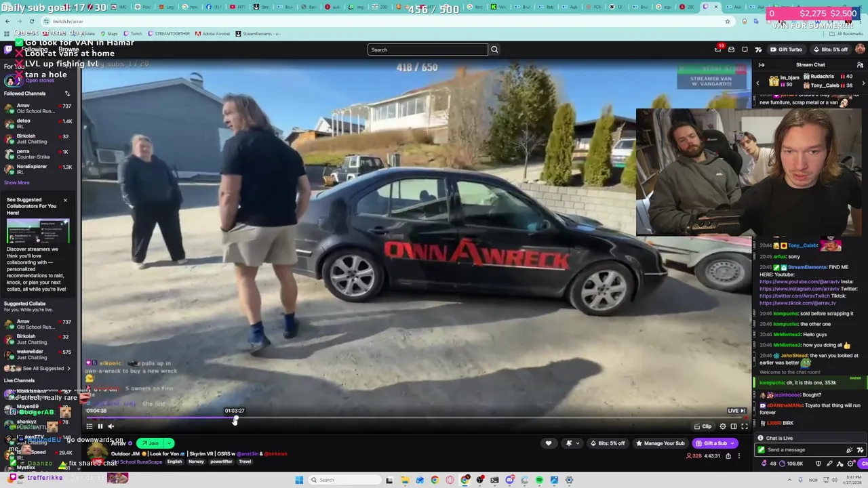Image resolution: width=868 pixels, height=488 pixels.
Task: Open dropdown next to Join button
Action: coord(169,443)
